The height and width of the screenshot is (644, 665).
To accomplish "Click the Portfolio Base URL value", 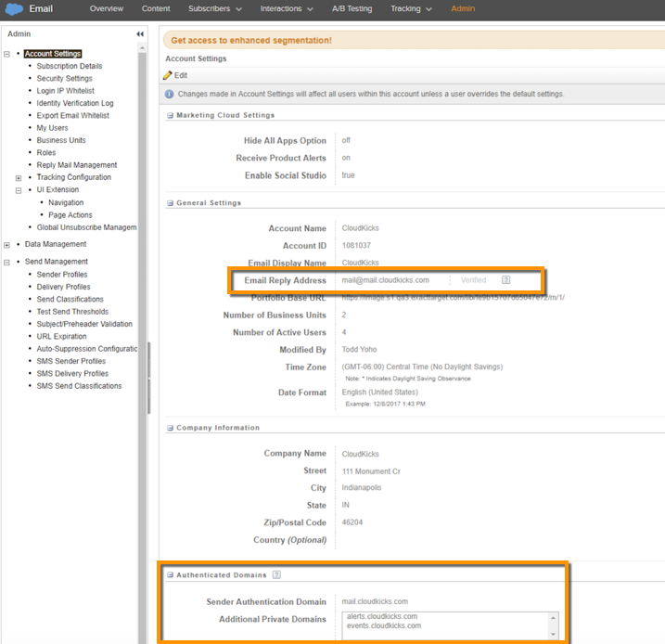I will pyautogui.click(x=453, y=297).
